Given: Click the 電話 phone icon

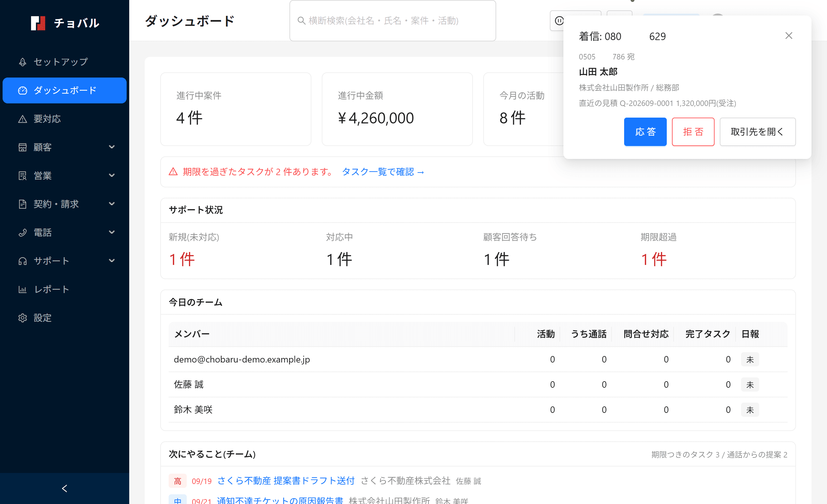Looking at the screenshot, I should point(23,233).
